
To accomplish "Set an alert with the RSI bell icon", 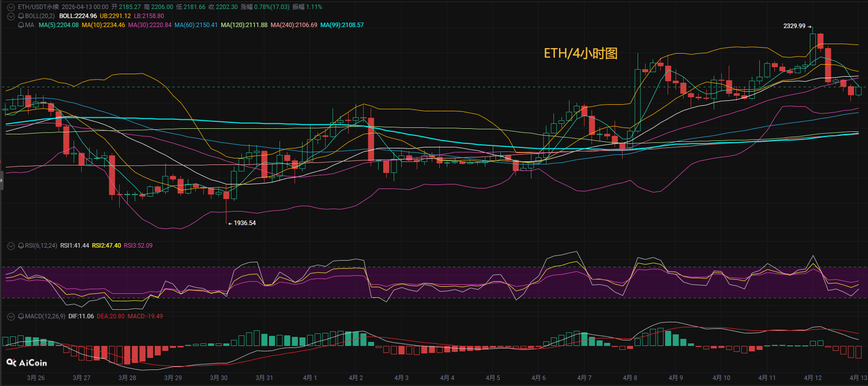I will [x=21, y=246].
